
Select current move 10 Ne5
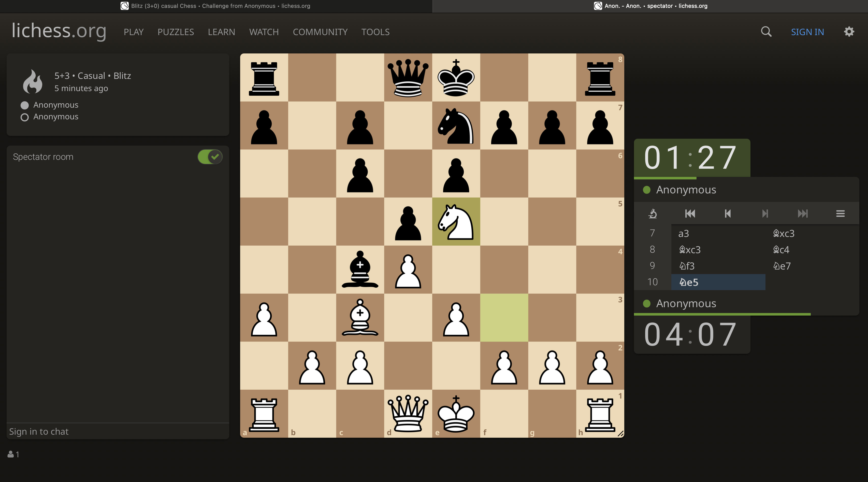tap(718, 282)
